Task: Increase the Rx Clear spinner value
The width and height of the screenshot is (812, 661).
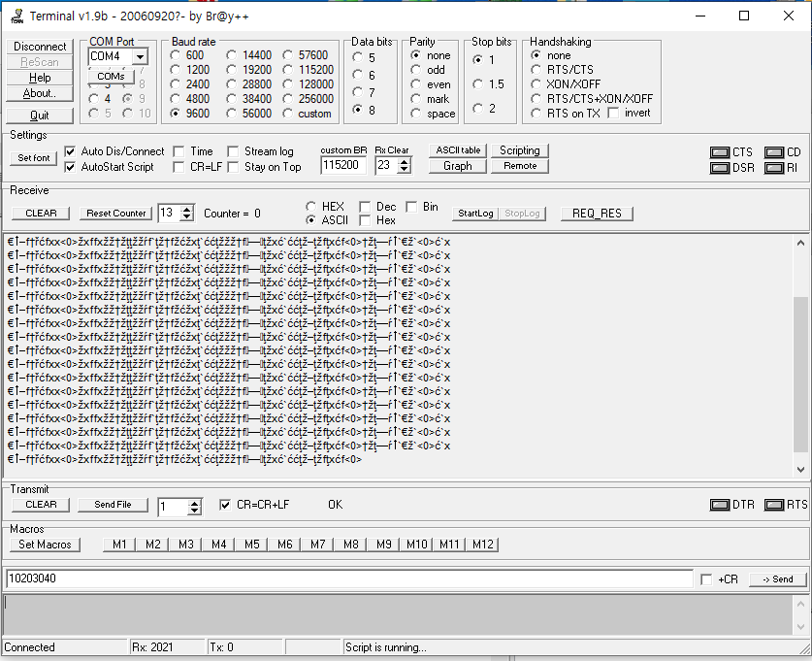Action: point(405,161)
